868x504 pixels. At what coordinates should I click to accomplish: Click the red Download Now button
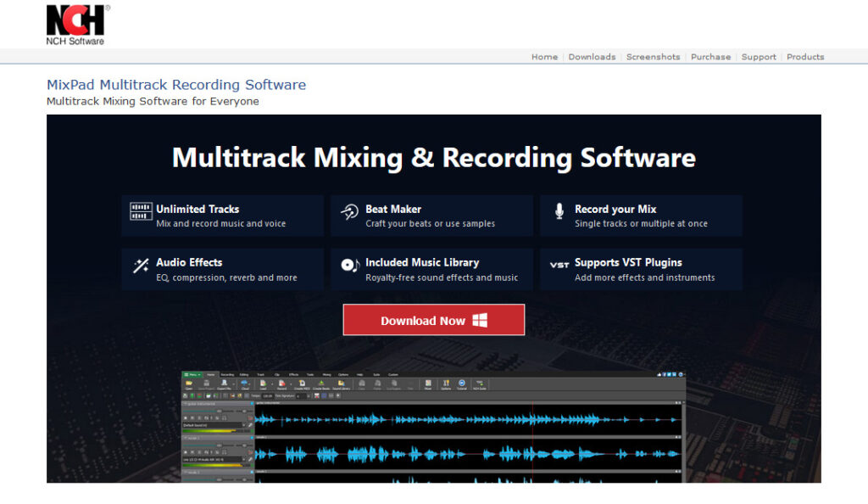tap(434, 320)
